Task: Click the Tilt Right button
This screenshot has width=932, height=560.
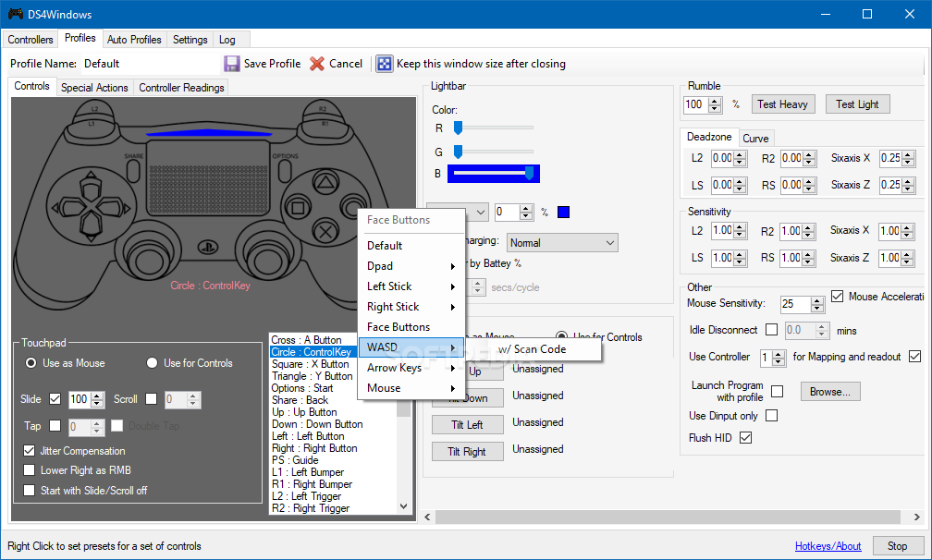Action: 467,451
